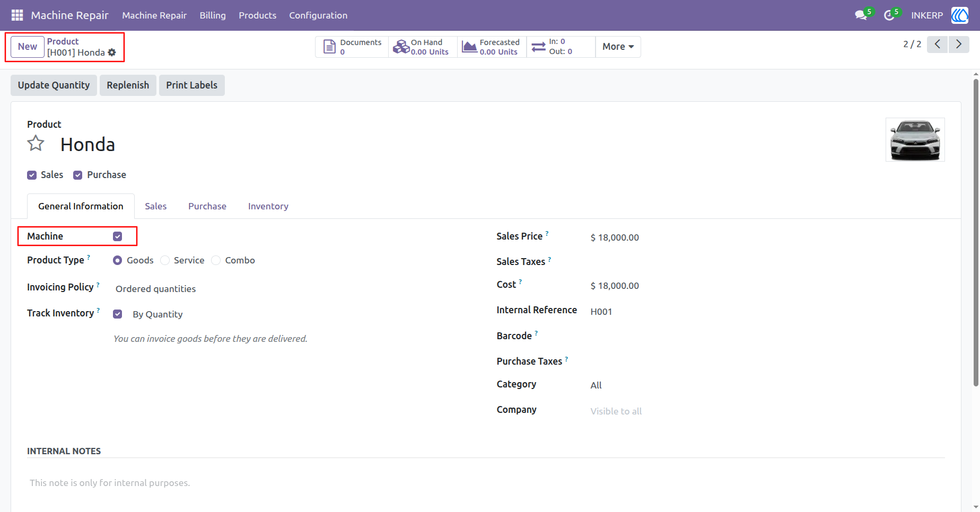Toggle the Track Inventory checkbox
Image resolution: width=980 pixels, height=512 pixels.
coord(118,314)
